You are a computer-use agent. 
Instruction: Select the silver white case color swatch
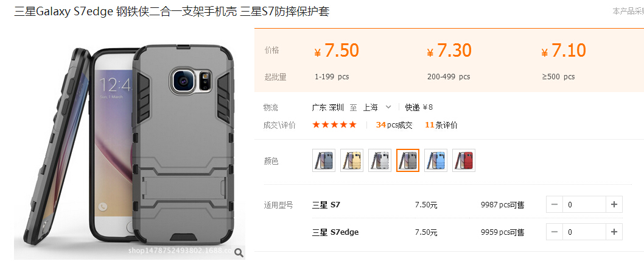[379, 160]
